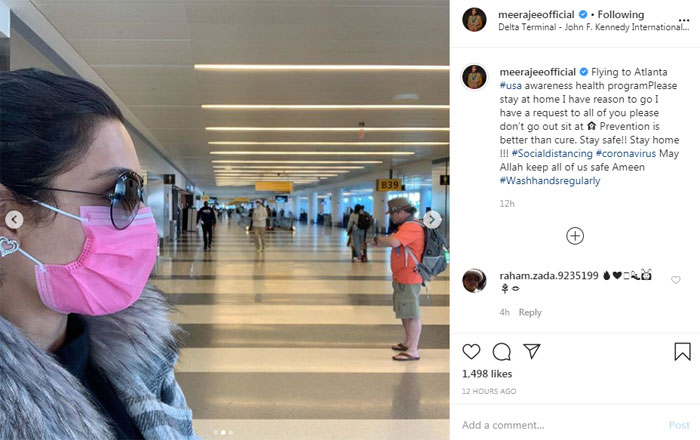Like raham.zada.9235199's comment

tap(675, 280)
